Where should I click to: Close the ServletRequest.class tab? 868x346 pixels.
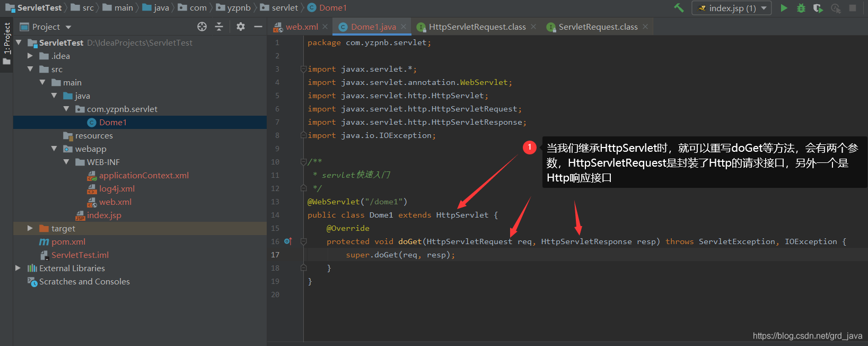(645, 27)
